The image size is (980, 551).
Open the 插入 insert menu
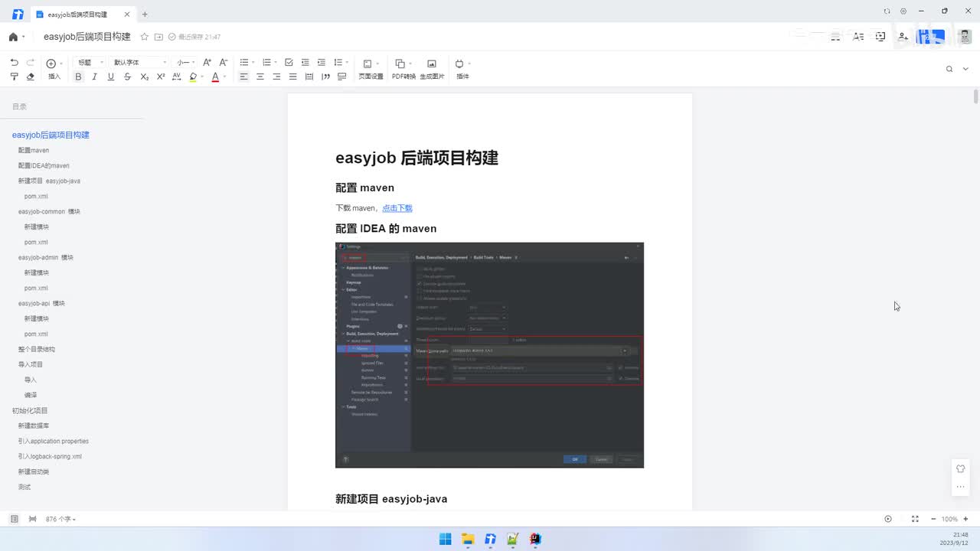coord(54,68)
